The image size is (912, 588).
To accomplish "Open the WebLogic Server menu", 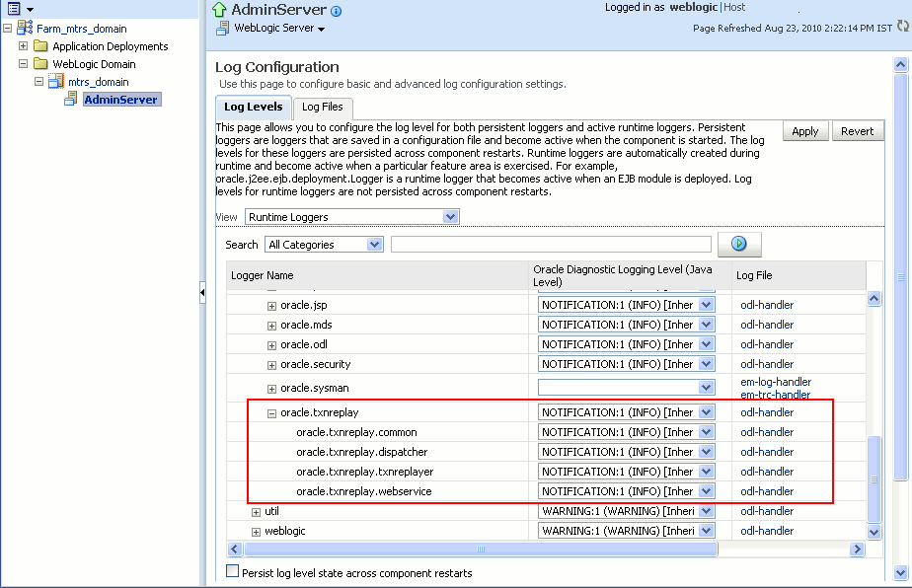I will click(279, 28).
